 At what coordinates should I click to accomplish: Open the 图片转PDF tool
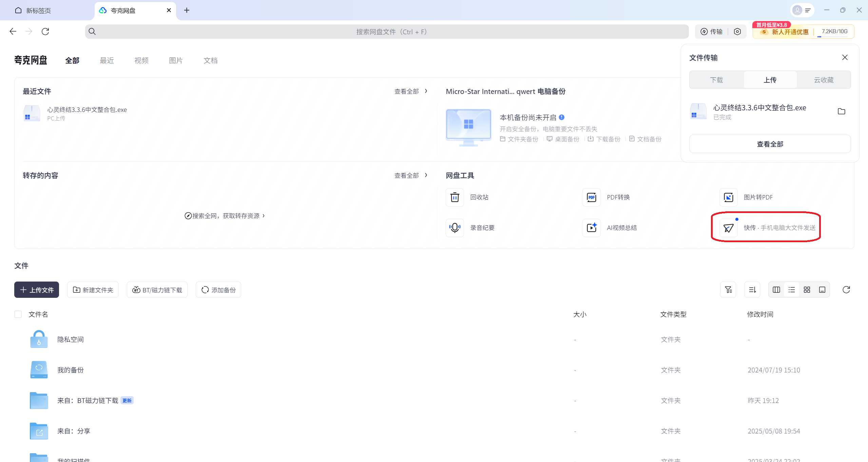pos(746,197)
